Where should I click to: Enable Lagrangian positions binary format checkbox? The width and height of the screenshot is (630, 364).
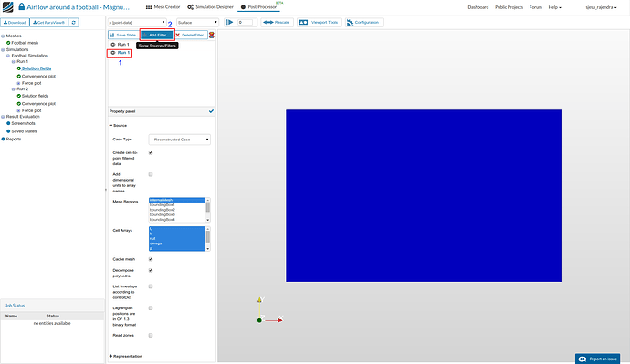pyautogui.click(x=151, y=308)
